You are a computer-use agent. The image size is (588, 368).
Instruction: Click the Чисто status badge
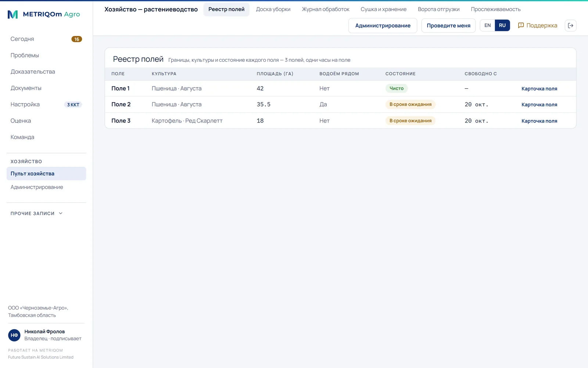click(x=397, y=88)
